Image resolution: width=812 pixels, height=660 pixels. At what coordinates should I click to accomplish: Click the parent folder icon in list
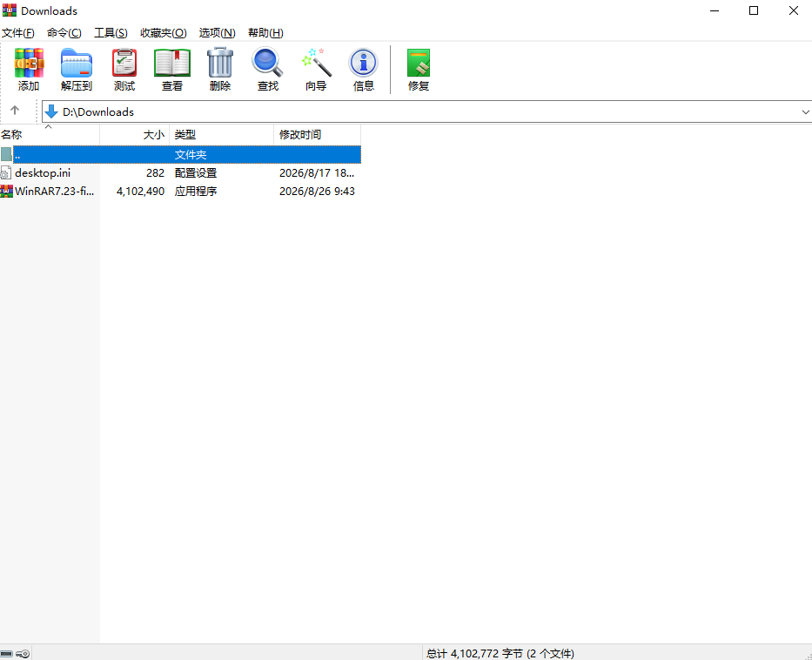[6, 154]
